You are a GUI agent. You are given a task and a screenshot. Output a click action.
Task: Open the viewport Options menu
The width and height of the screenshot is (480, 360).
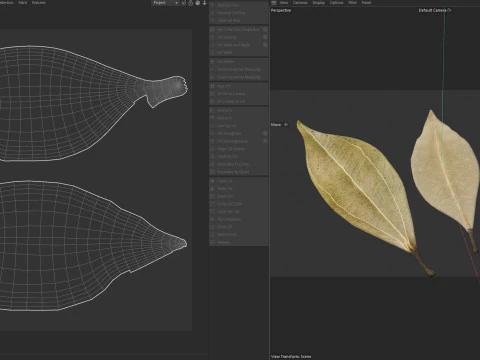pos(337,3)
